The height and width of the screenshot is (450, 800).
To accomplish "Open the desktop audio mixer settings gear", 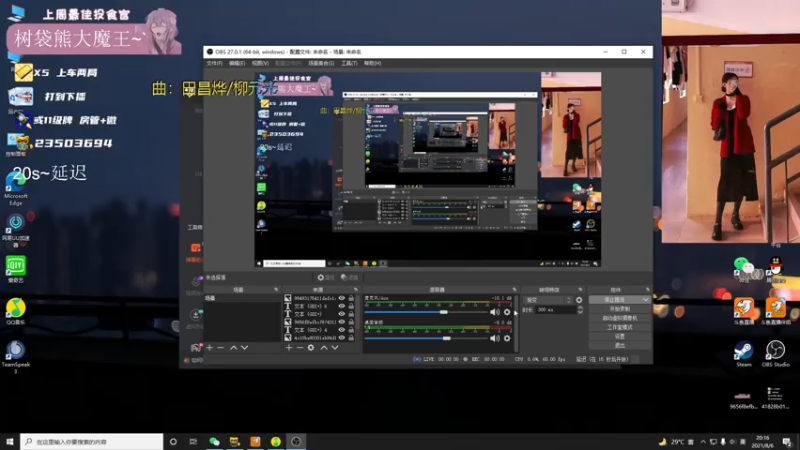I will coord(507,338).
